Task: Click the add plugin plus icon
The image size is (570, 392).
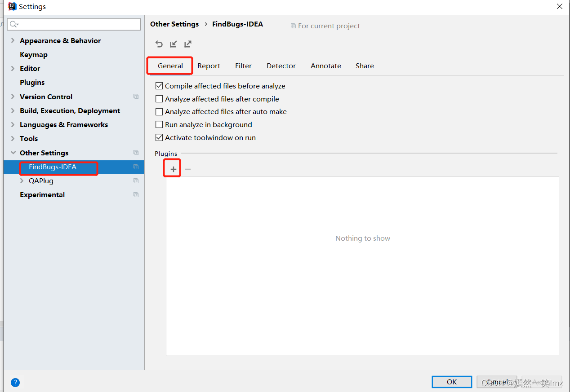Action: tap(172, 168)
